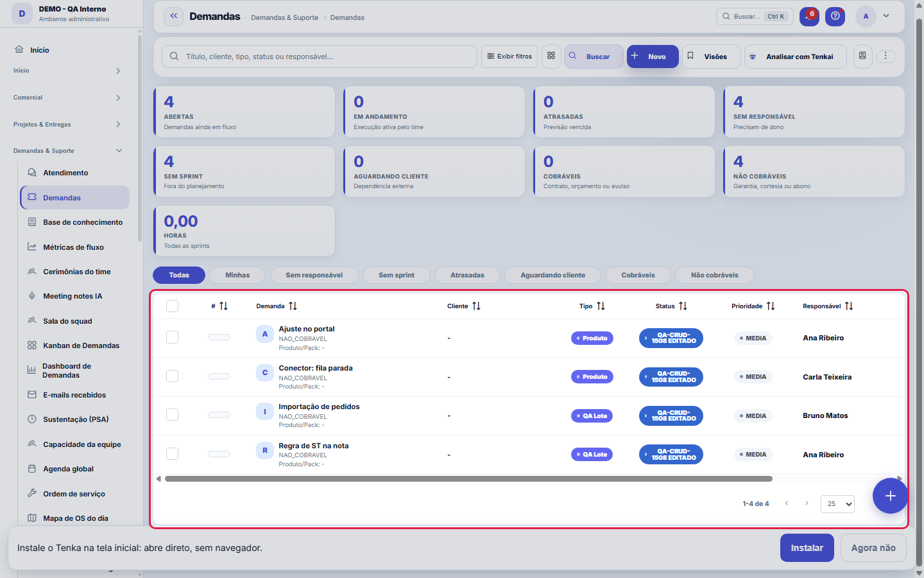Screen dimensions: 924x578
Task: Sort table by Demanda column arrows
Action: pyautogui.click(x=293, y=306)
